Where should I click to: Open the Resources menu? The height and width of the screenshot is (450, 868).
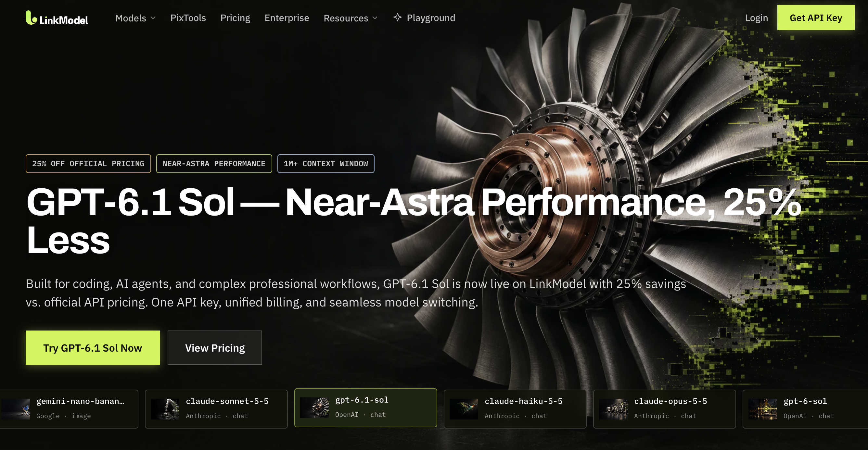click(351, 18)
